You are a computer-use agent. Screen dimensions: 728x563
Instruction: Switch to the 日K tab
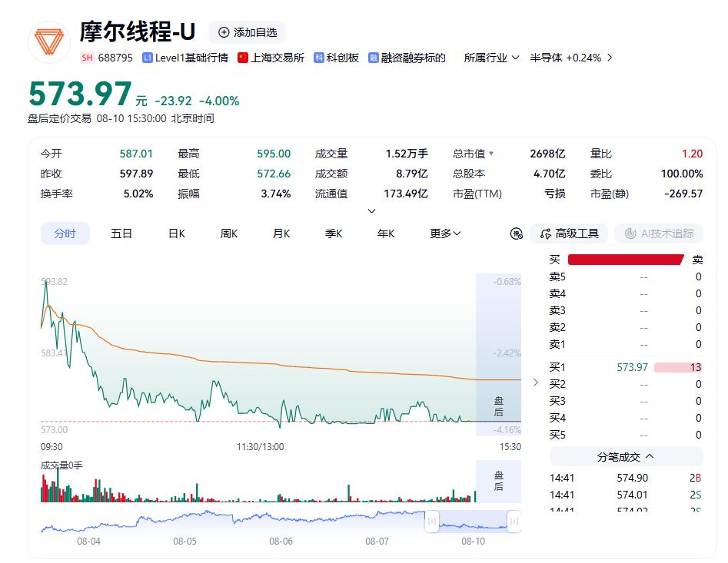pos(177,233)
